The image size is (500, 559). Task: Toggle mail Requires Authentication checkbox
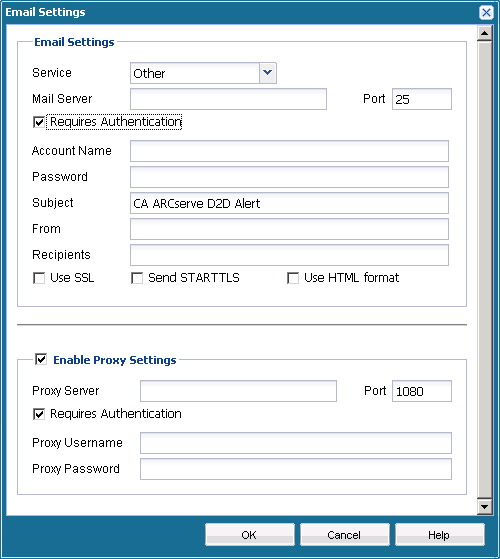click(39, 122)
